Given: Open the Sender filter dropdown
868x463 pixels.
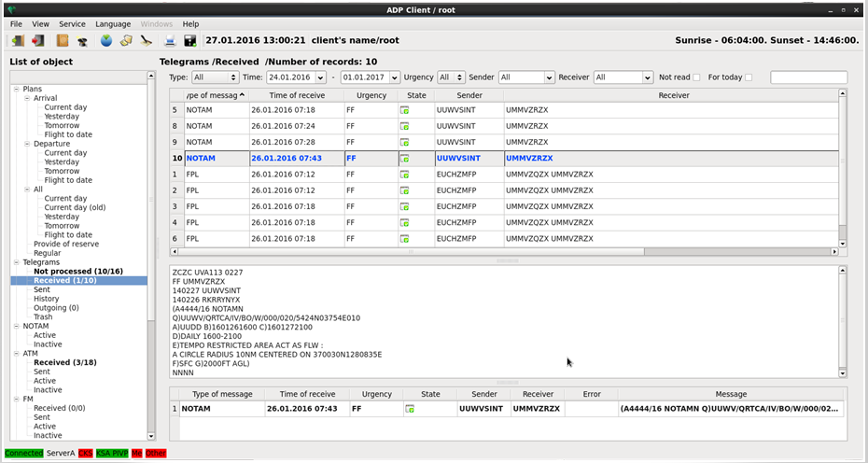Looking at the screenshot, I should coord(525,77).
